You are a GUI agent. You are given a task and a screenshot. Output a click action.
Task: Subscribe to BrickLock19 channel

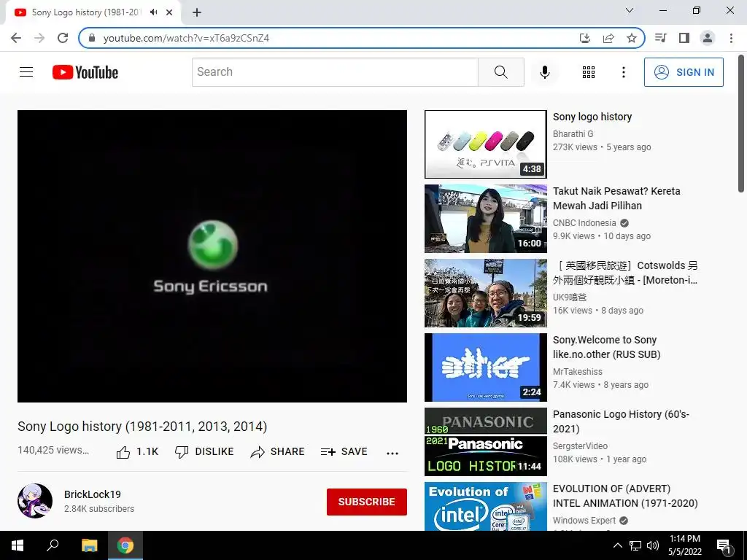pos(366,502)
